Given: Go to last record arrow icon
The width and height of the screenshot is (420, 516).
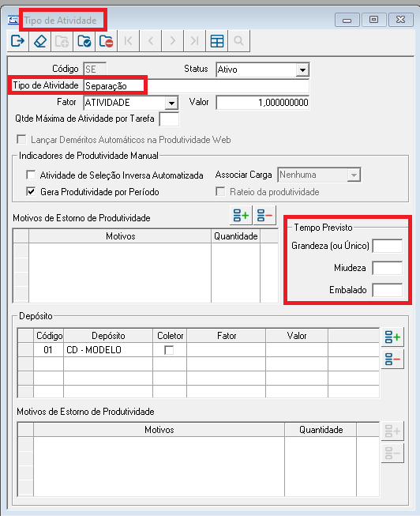Looking at the screenshot, I should (x=195, y=41).
